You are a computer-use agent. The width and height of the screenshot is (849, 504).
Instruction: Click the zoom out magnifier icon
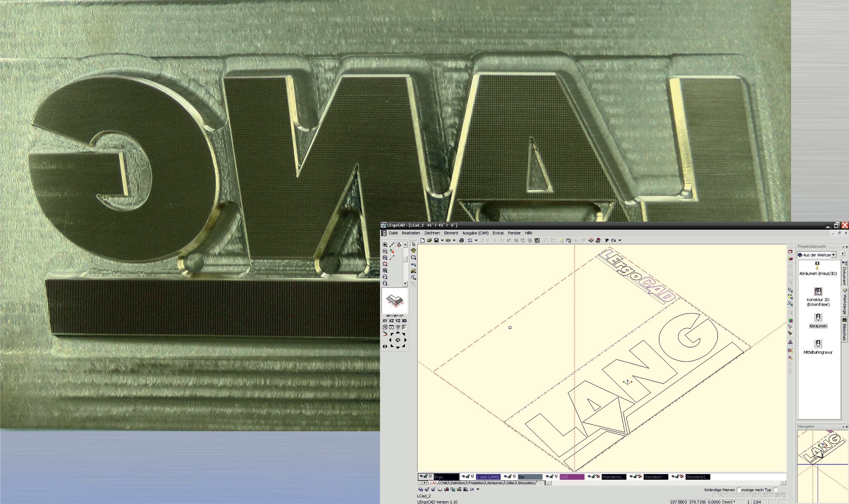click(385, 251)
